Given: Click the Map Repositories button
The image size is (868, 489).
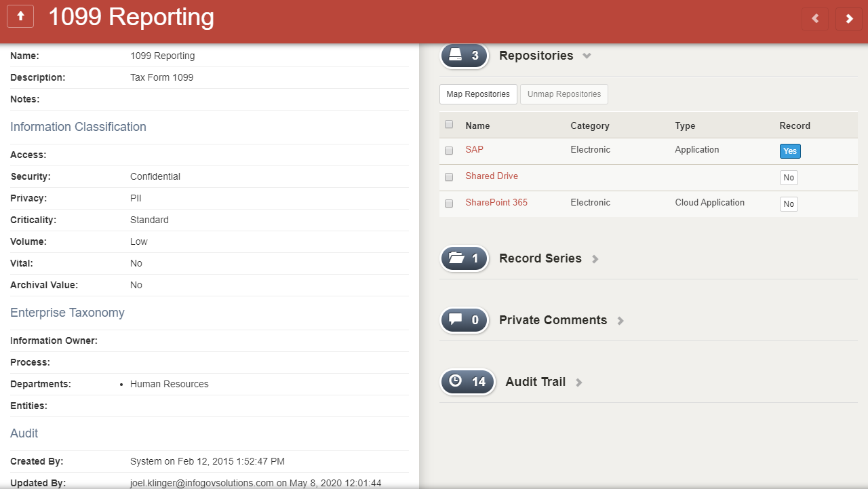Looking at the screenshot, I should click(x=478, y=94).
